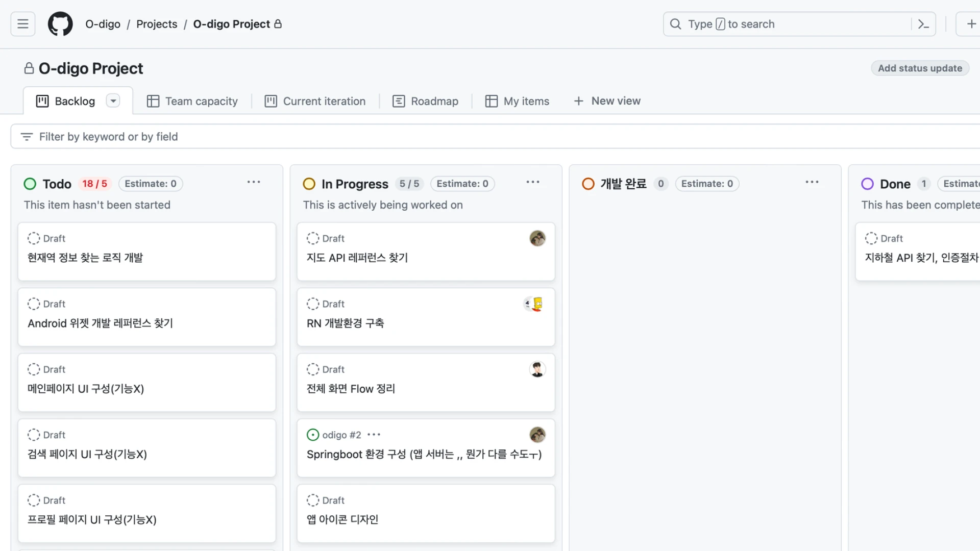Switch to the Roadmap tab
The image size is (980, 551).
[x=425, y=101]
